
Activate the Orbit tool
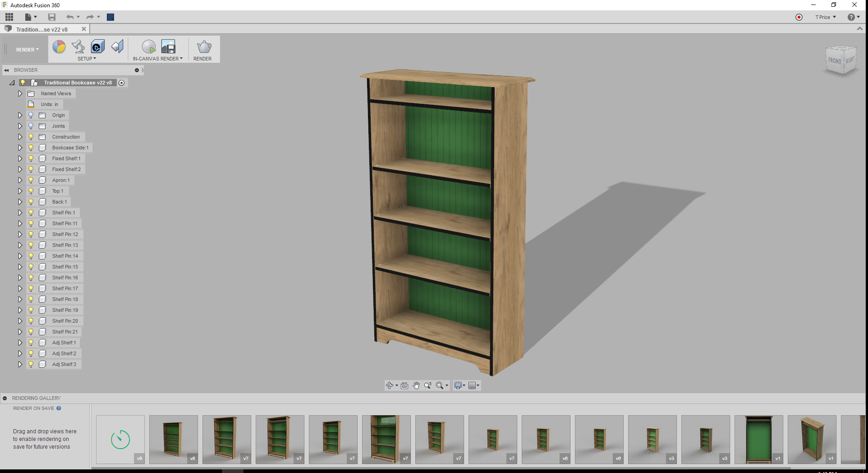click(x=390, y=385)
